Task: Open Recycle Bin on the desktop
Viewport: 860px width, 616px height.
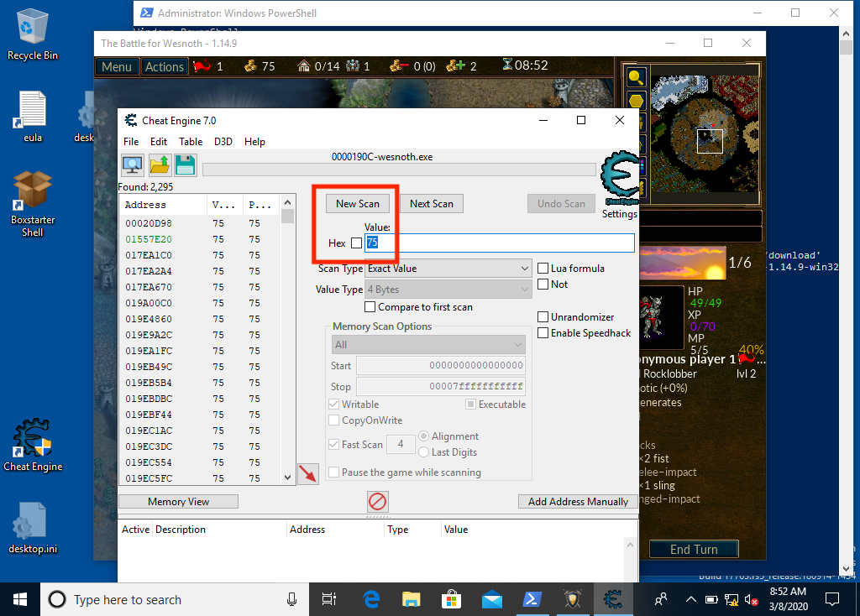Action: [33, 34]
